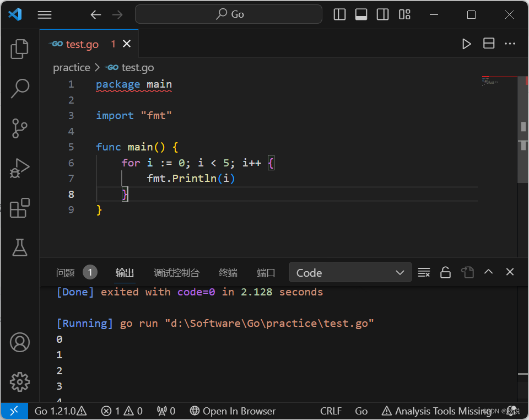Switch to the 调试控制台 debug console tab
The width and height of the screenshot is (529, 420).
tap(176, 273)
